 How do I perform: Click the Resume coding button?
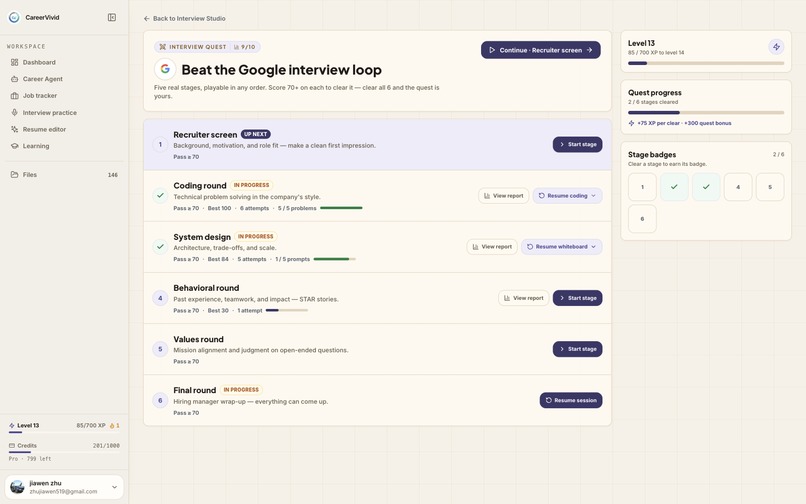[567, 195]
